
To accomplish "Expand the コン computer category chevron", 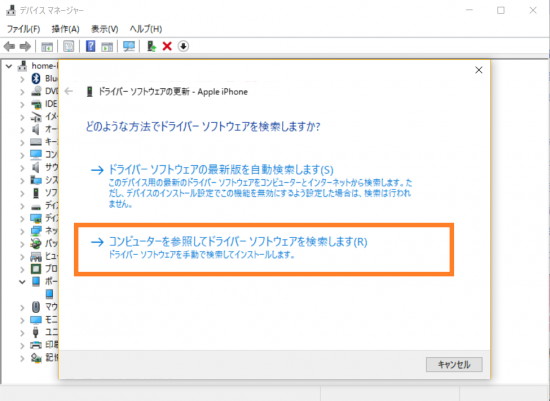I will pyautogui.click(x=22, y=155).
